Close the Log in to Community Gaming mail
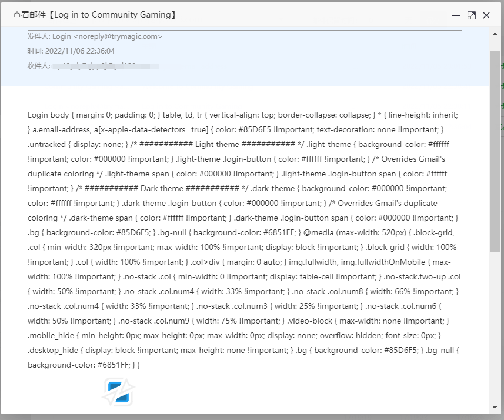504x420 pixels. (486, 15)
